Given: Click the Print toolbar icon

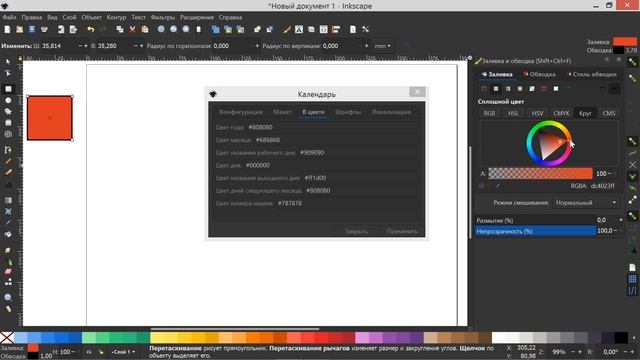Looking at the screenshot, I should tap(44, 29).
